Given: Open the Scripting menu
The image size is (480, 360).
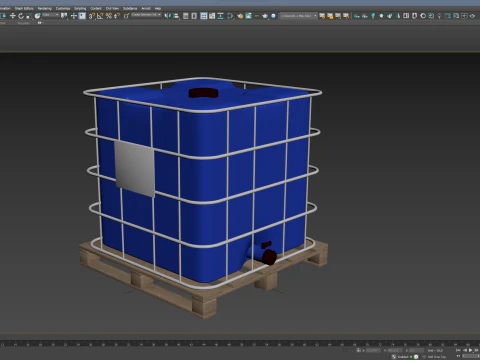Looking at the screenshot, I should (x=80, y=8).
